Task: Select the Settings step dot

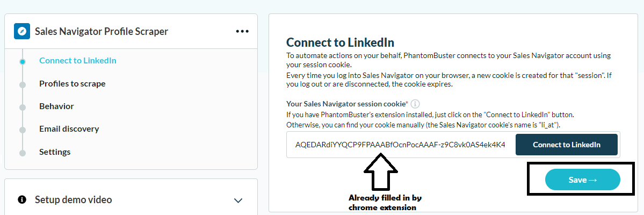Action: point(23,153)
